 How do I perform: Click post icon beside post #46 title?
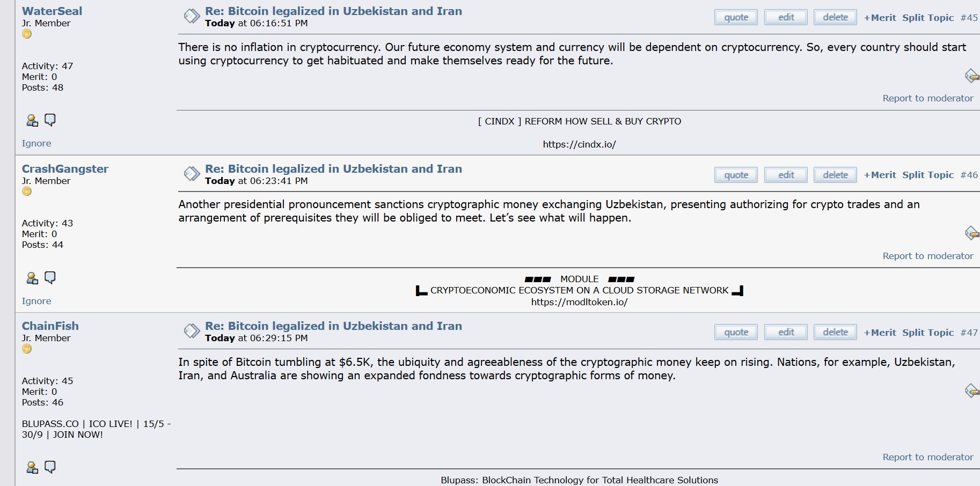192,174
